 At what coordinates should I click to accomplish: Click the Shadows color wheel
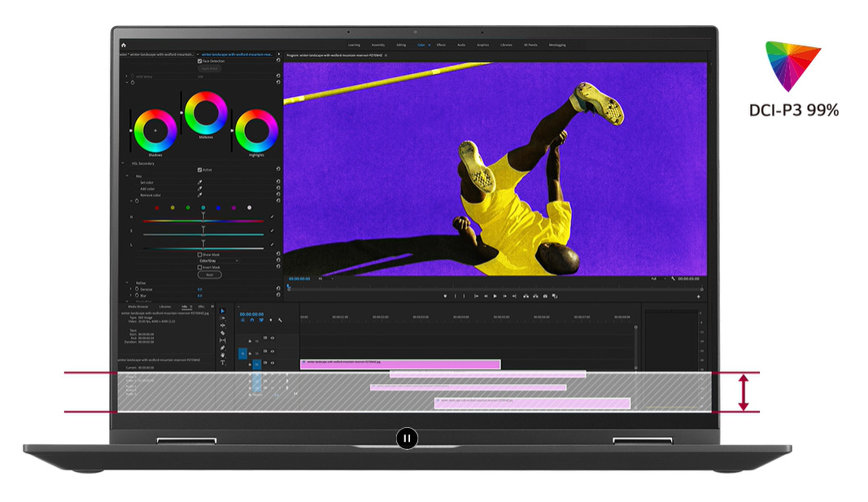click(x=155, y=131)
